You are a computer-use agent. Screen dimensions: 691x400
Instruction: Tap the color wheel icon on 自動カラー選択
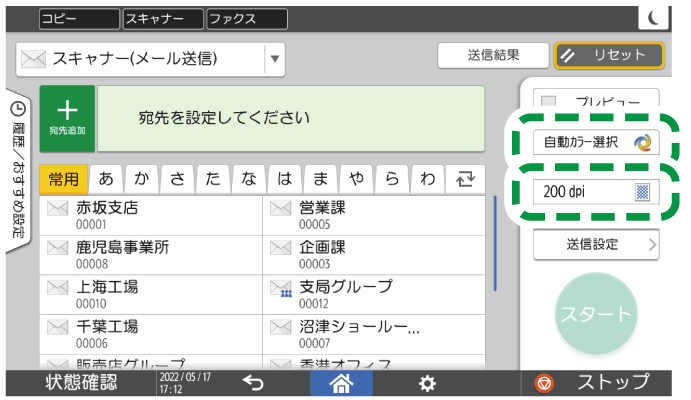pos(643,143)
